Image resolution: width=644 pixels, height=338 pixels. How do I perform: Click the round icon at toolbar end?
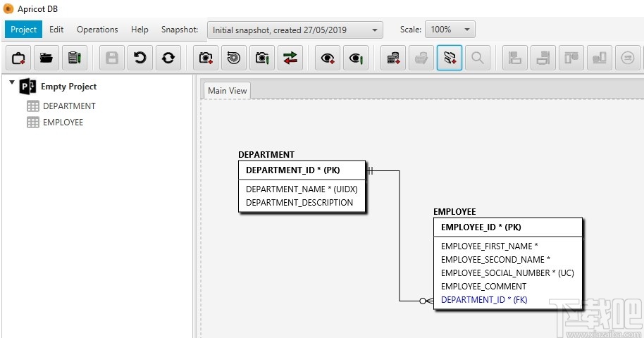(x=627, y=58)
